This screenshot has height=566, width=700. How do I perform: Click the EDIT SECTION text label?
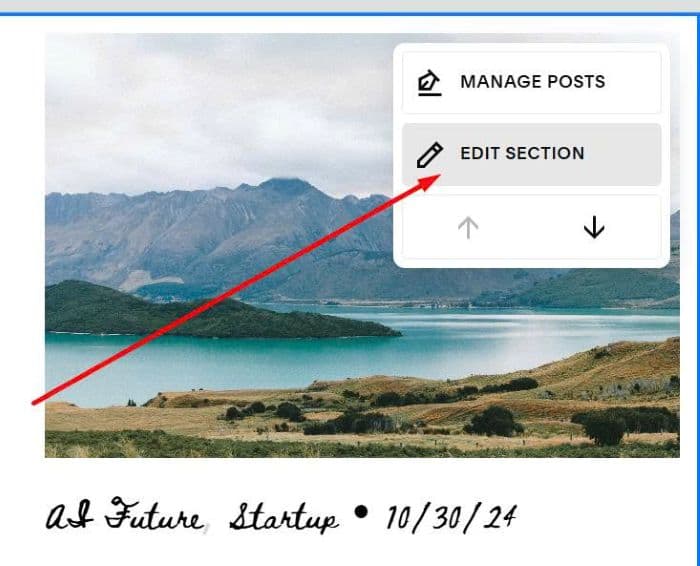[x=522, y=153]
